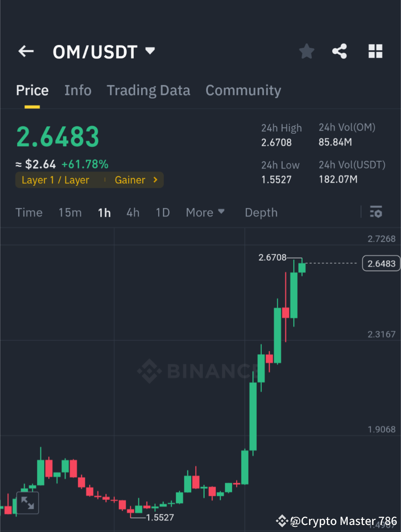Tap the current price marker 2.6483
The height and width of the screenshot is (532, 401).
(381, 263)
